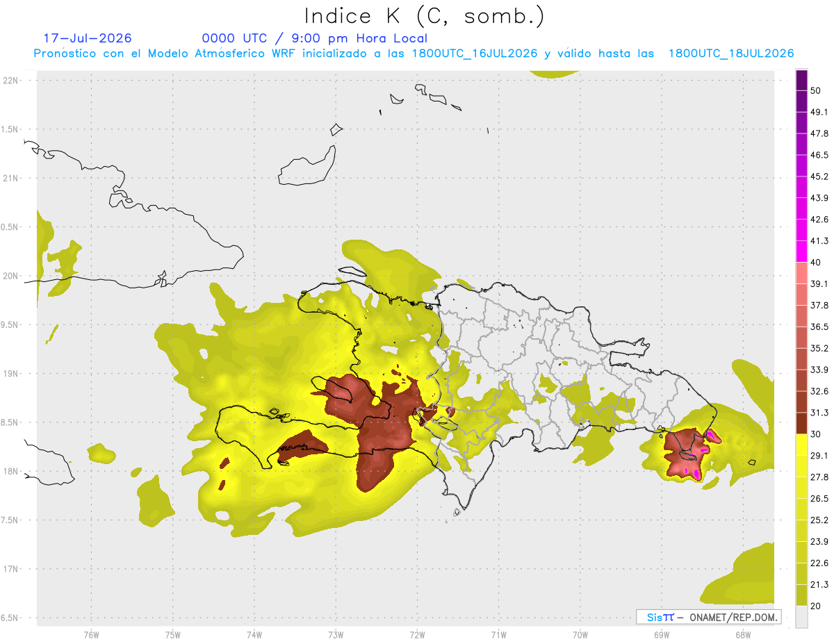Click the "18N" latitude label

(10, 471)
